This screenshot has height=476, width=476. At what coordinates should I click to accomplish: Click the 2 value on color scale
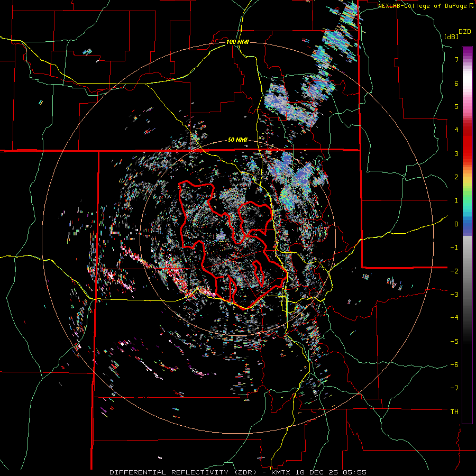(456, 177)
